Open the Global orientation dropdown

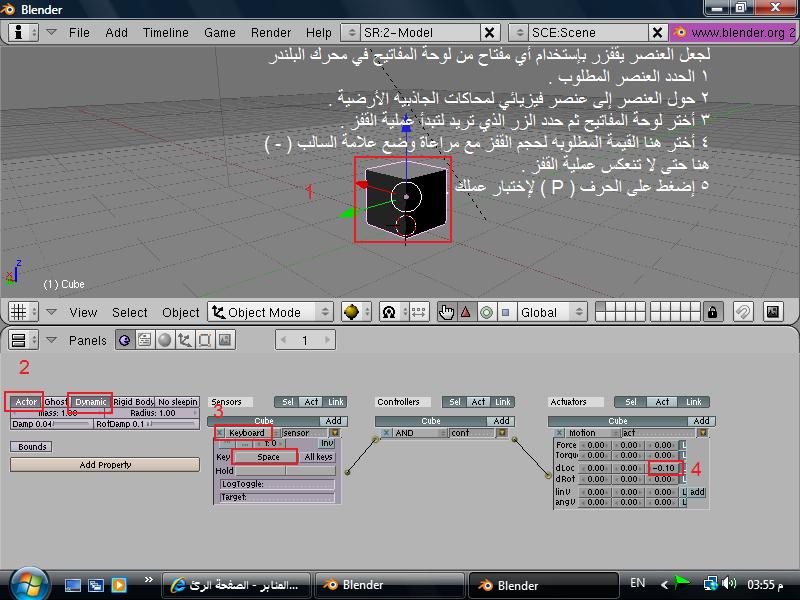[x=551, y=312]
